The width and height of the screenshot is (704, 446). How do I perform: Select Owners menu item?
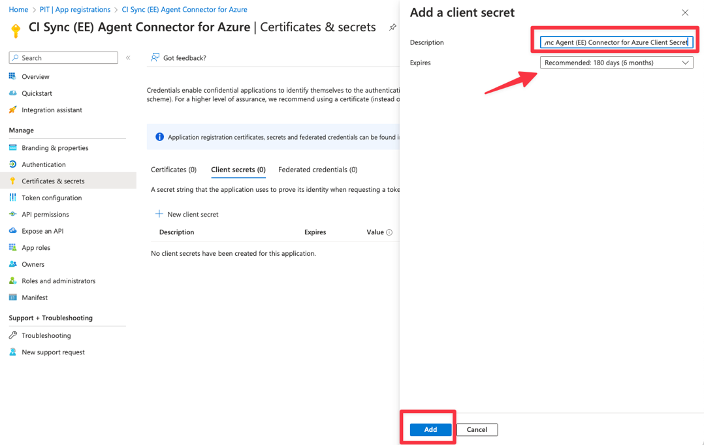pos(33,264)
